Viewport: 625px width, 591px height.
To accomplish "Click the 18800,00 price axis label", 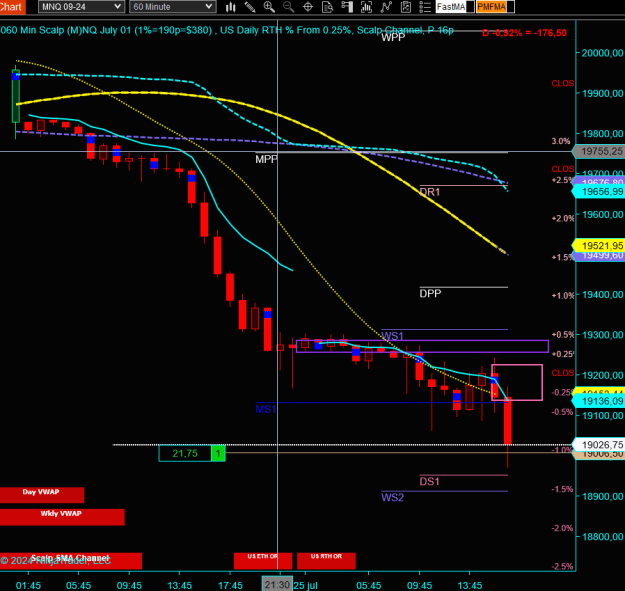I will 603,537.
